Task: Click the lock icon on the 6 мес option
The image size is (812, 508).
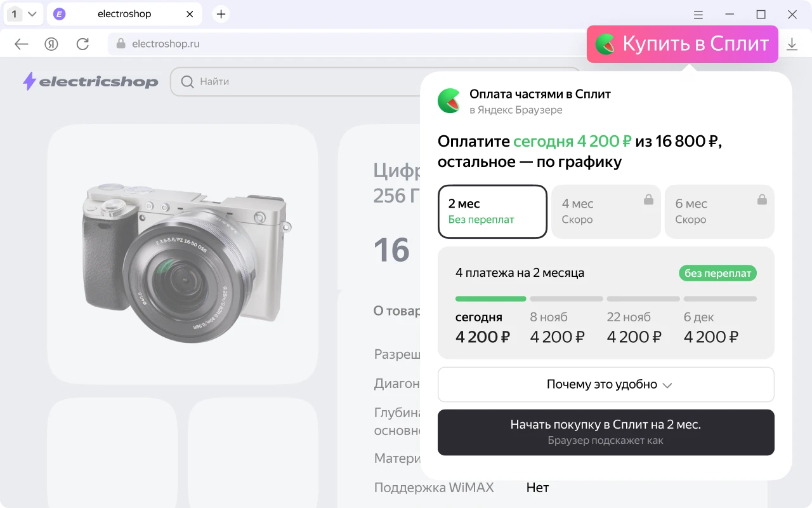Action: tap(762, 199)
